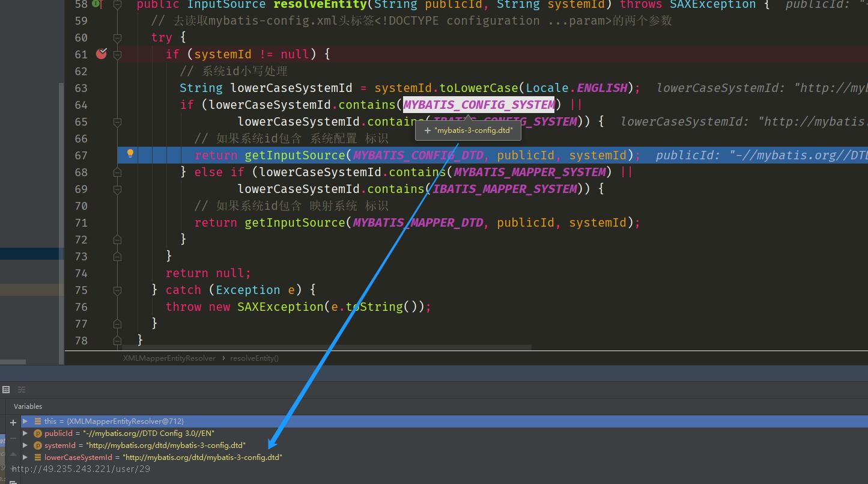Select resolveEntity() in the breadcrumb

254,358
